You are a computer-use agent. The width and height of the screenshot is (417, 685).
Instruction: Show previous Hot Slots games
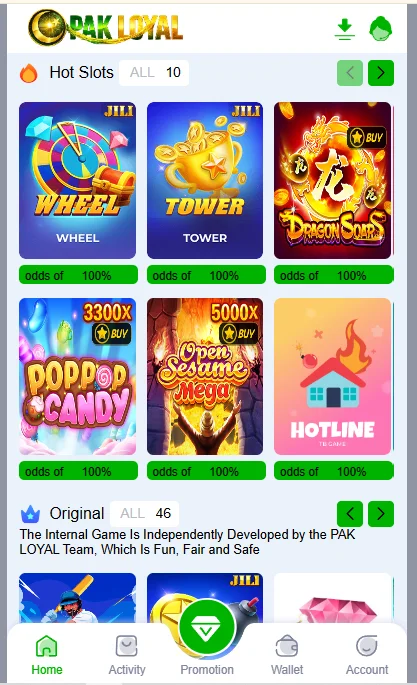point(350,73)
